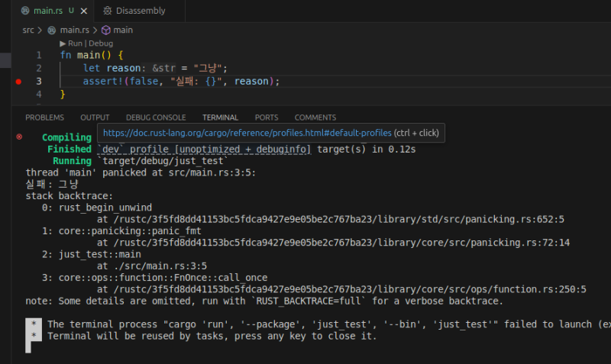Click the symbol cube icon in breadcrumb
This screenshot has width=611, height=364.
(x=106, y=30)
